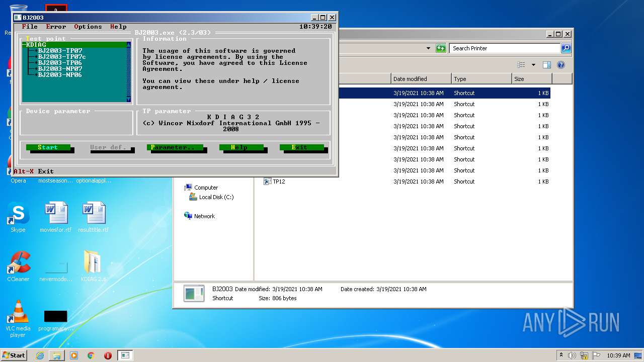
Task: Click the green refresh icon in Explorer
Action: click(441, 48)
